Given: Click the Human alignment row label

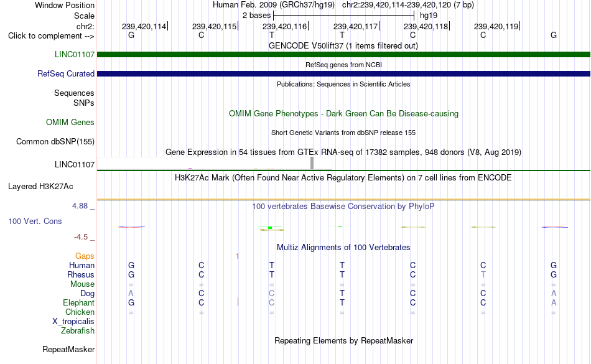Looking at the screenshot, I should 81,266.
